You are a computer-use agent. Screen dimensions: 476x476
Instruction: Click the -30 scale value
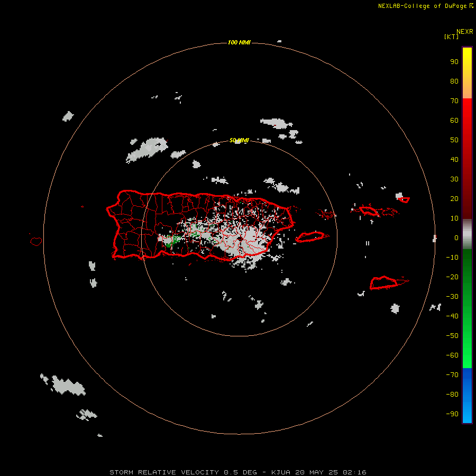coord(452,297)
